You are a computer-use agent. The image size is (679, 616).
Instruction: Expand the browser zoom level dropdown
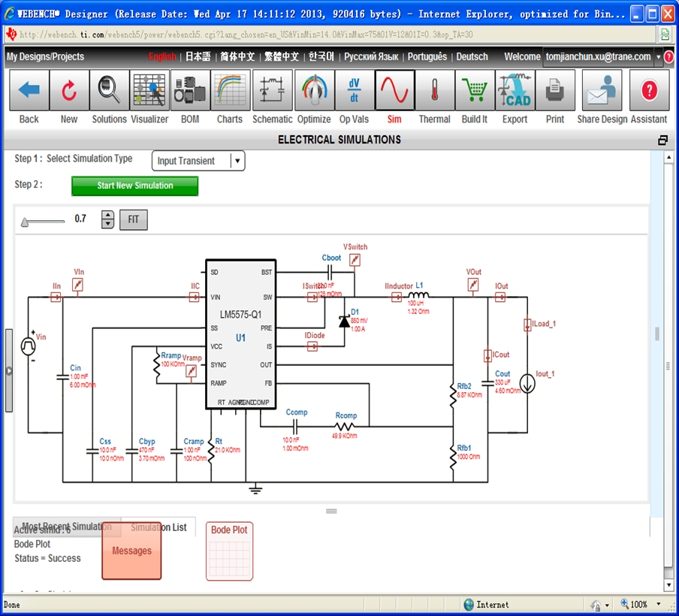tap(659, 605)
